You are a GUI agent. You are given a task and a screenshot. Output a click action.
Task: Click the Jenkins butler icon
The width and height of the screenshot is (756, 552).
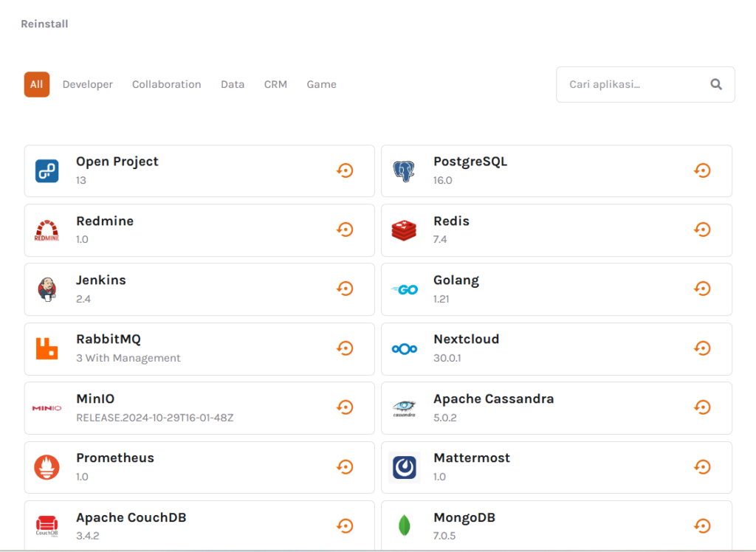(47, 289)
